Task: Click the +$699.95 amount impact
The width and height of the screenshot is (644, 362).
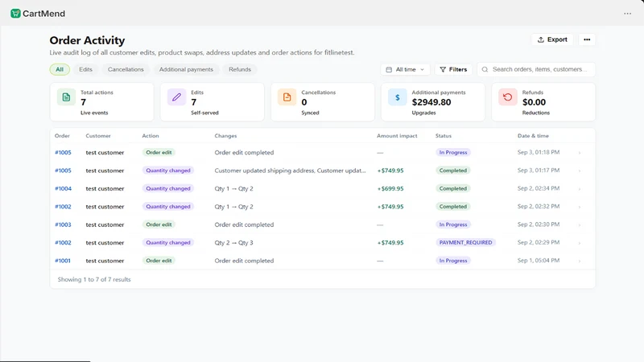Action: pyautogui.click(x=390, y=188)
